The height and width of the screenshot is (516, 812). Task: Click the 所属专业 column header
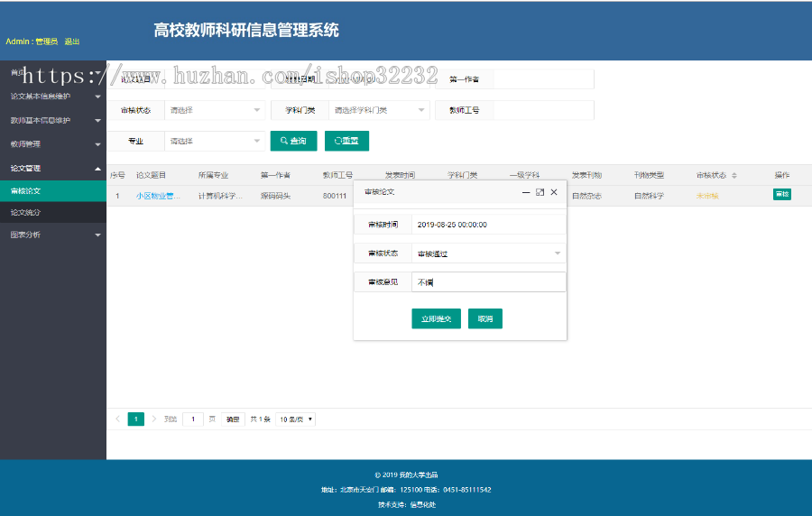[x=213, y=175]
